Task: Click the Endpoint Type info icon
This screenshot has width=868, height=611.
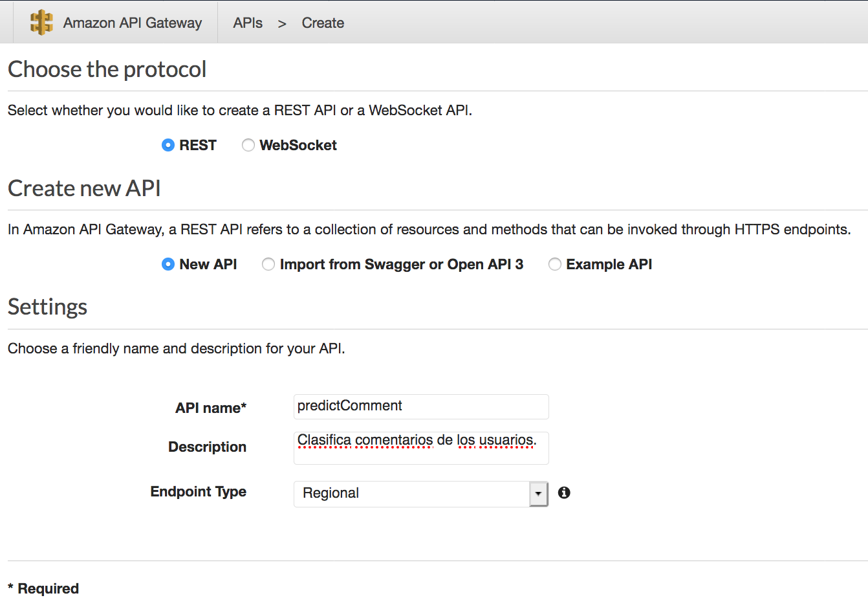Action: (564, 493)
